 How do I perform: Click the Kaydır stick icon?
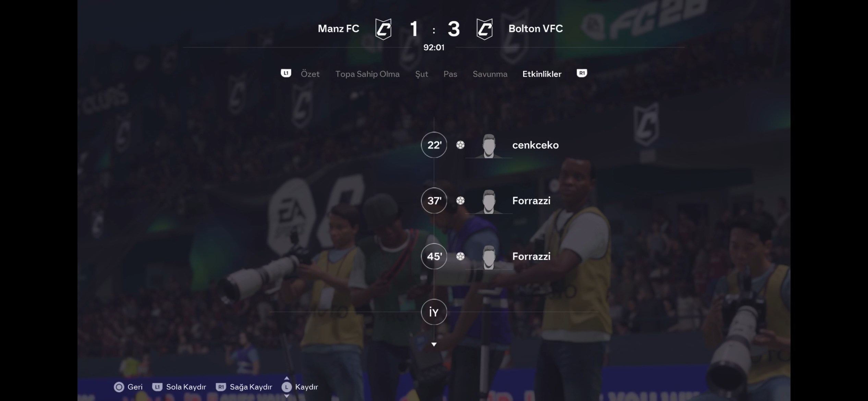click(x=287, y=387)
